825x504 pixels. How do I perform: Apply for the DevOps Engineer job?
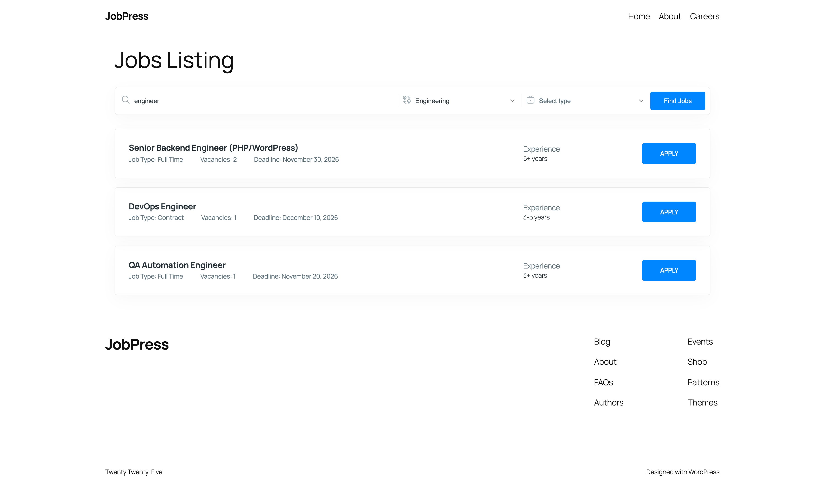pyautogui.click(x=669, y=212)
